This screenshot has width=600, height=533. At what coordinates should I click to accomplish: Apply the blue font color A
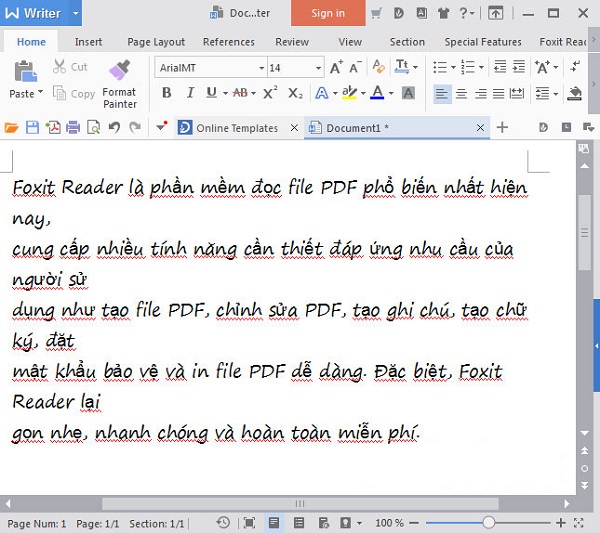pyautogui.click(x=377, y=93)
